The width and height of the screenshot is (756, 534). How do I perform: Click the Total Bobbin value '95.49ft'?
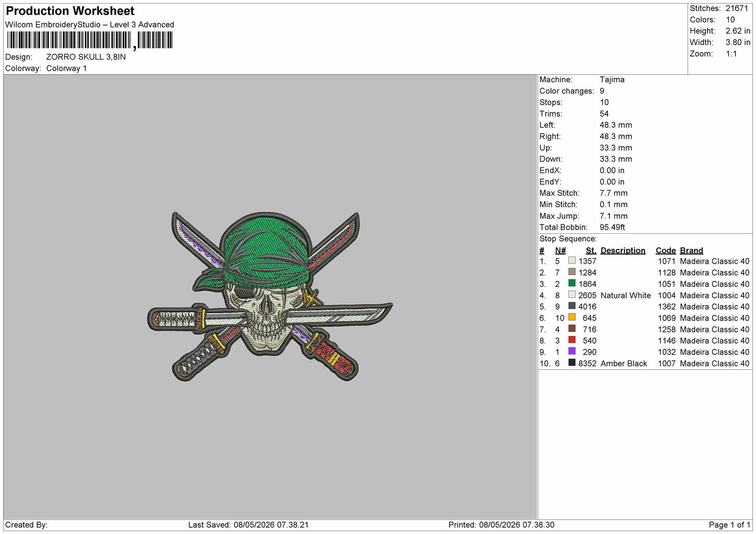point(612,227)
